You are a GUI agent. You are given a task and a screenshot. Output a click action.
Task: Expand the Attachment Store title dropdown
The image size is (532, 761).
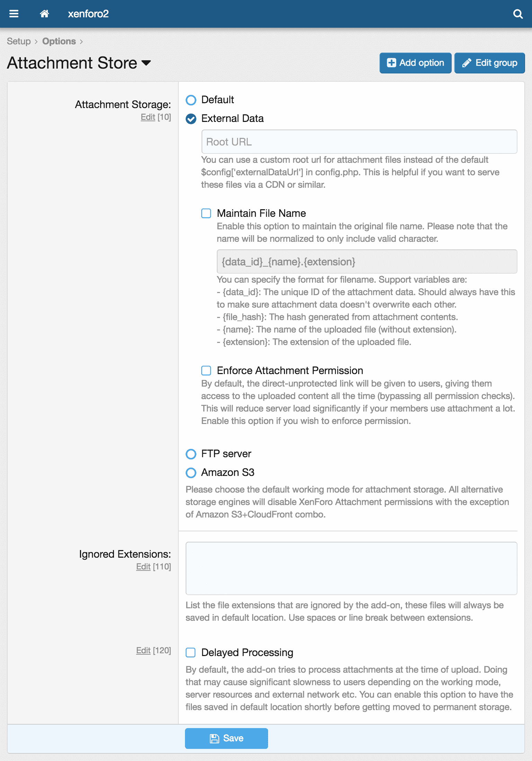pos(147,63)
